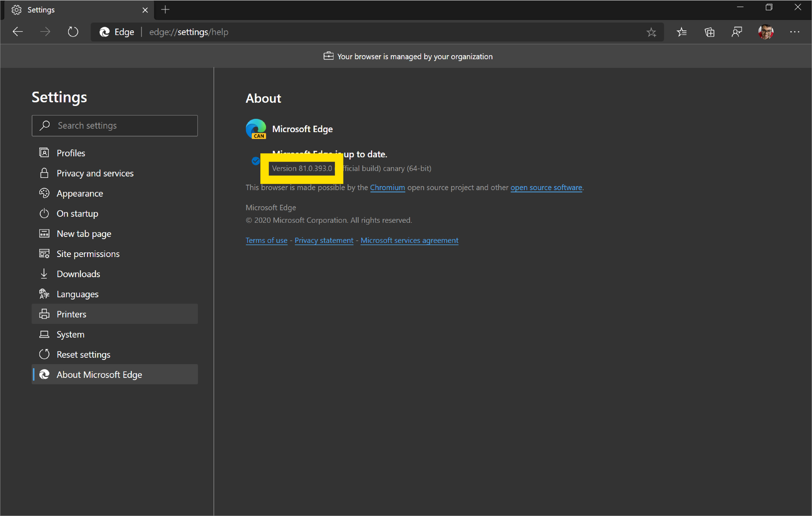Refresh the settings page
This screenshot has width=812, height=516.
(x=73, y=32)
